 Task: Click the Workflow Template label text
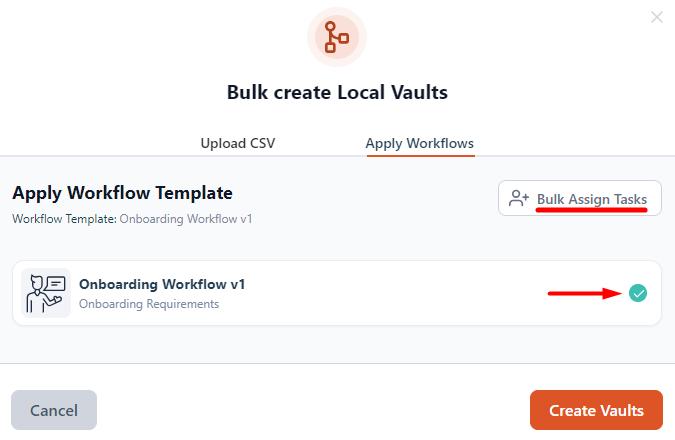(x=64, y=219)
